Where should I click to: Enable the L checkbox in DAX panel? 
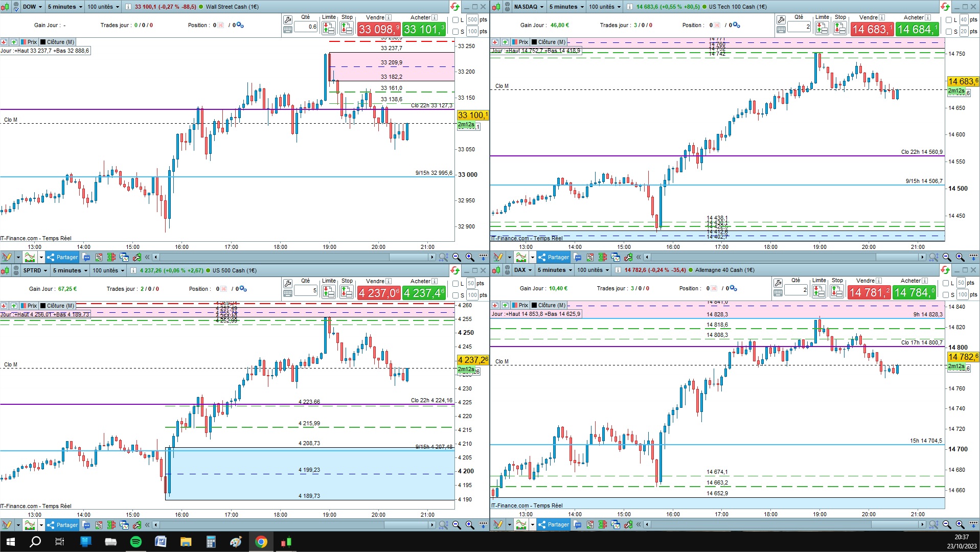946,283
